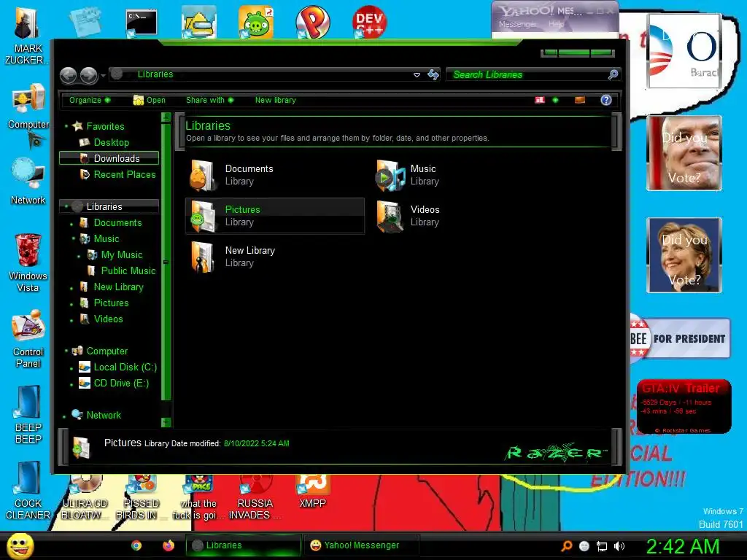
Task: Open Network desktop icon
Action: 28,182
